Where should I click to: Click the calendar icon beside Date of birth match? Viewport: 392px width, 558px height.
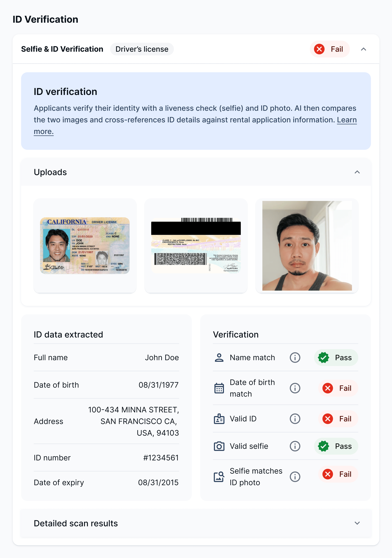tap(219, 388)
